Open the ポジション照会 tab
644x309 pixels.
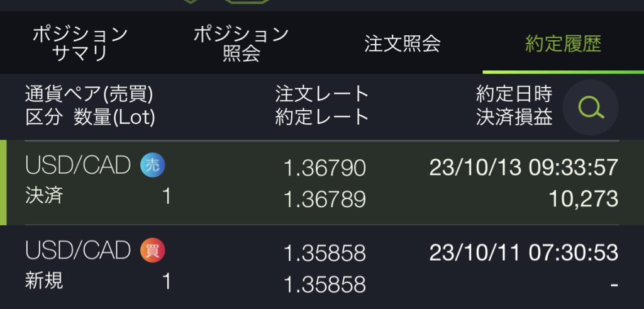click(241, 43)
